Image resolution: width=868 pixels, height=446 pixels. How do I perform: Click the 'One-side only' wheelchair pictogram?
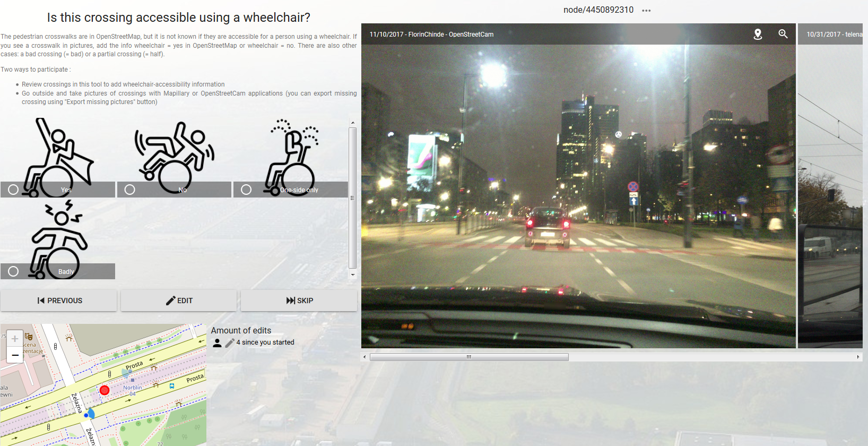[x=291, y=151]
